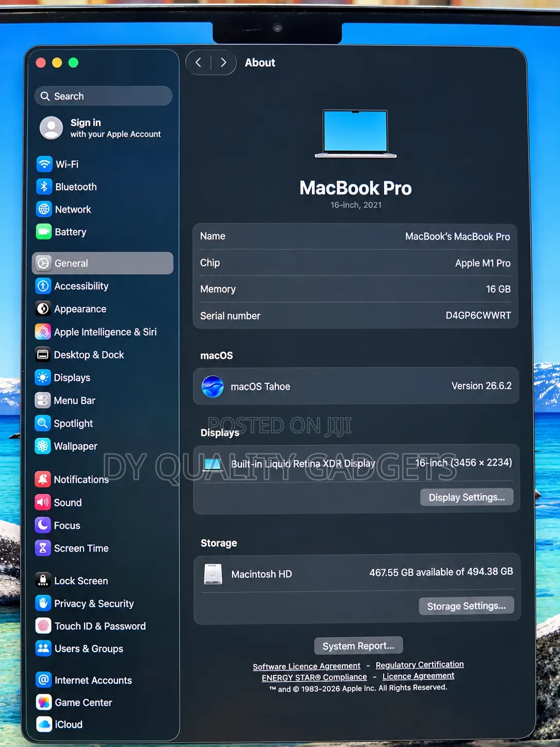Open Apple Intelligence & Siri icon
The image size is (560, 747).
click(x=43, y=332)
